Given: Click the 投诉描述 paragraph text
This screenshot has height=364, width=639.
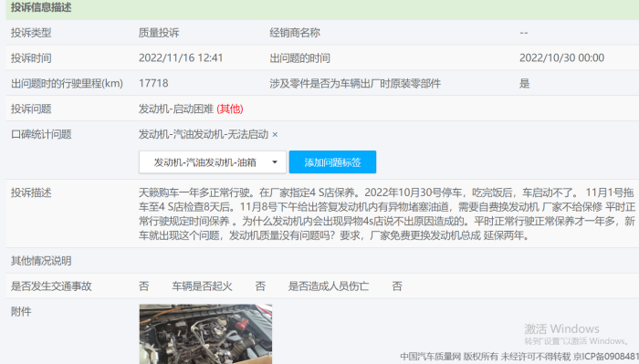Looking at the screenshot, I should (387, 213).
